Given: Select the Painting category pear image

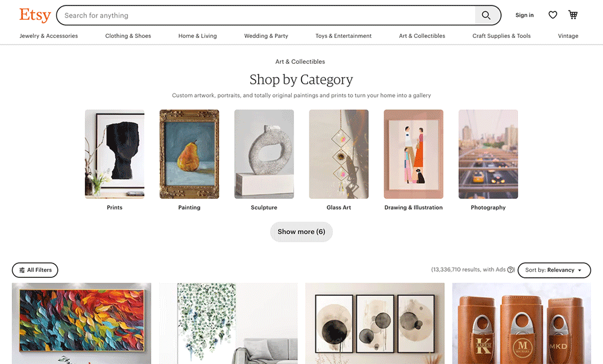Looking at the screenshot, I should coord(189,154).
